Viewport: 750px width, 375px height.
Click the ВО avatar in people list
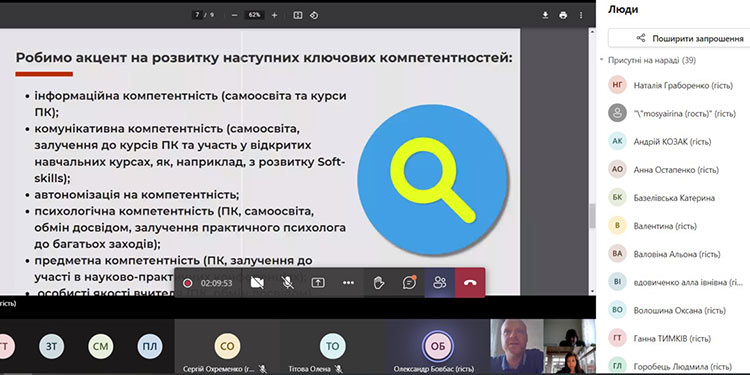[618, 310]
